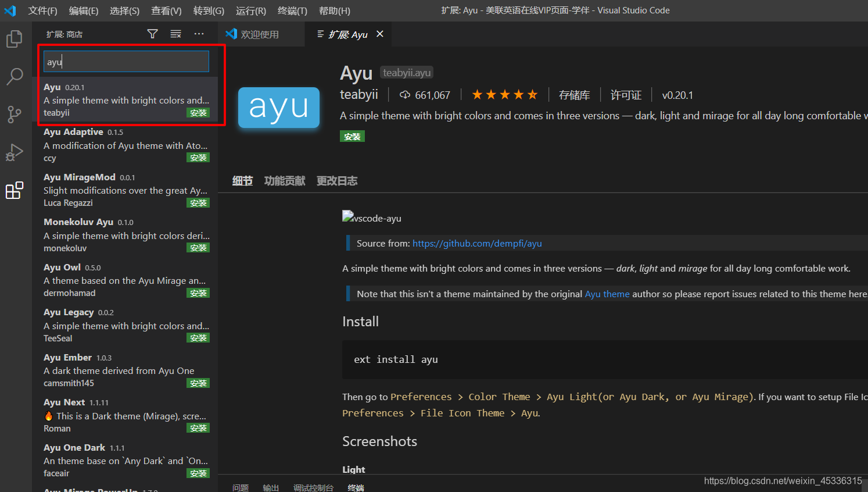
Task: Install the Ayu Ember extension
Action: pos(198,383)
